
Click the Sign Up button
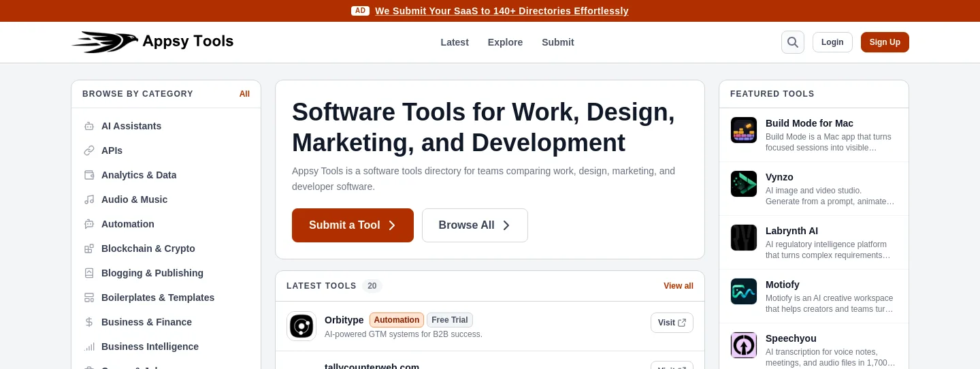tap(885, 42)
